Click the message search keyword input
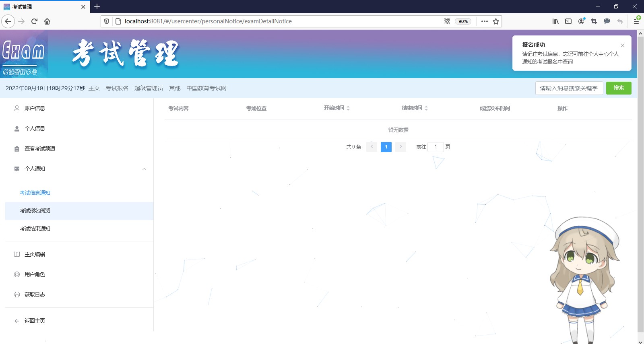 (x=569, y=88)
